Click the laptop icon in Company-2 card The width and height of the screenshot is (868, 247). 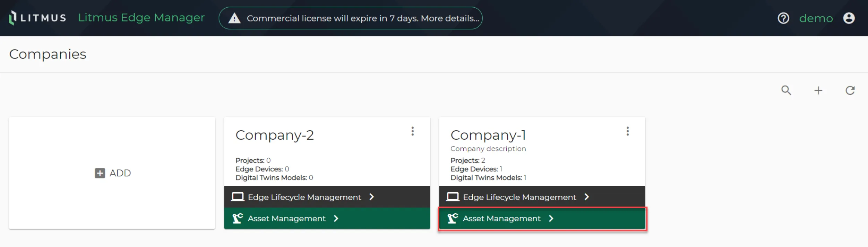point(238,197)
